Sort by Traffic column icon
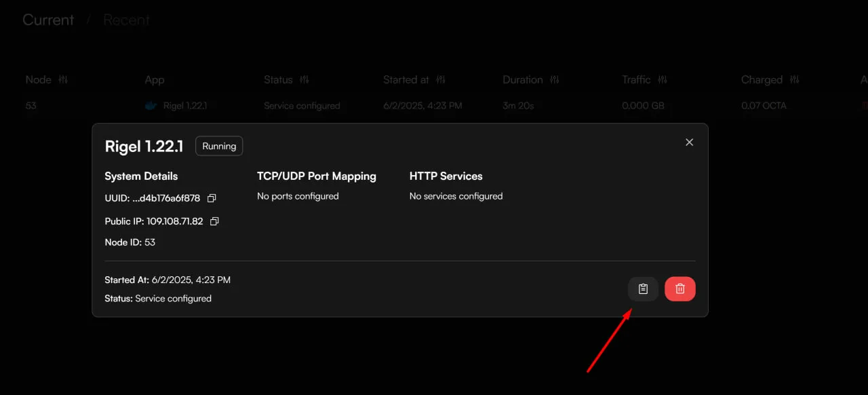This screenshot has width=868, height=395. (662, 79)
